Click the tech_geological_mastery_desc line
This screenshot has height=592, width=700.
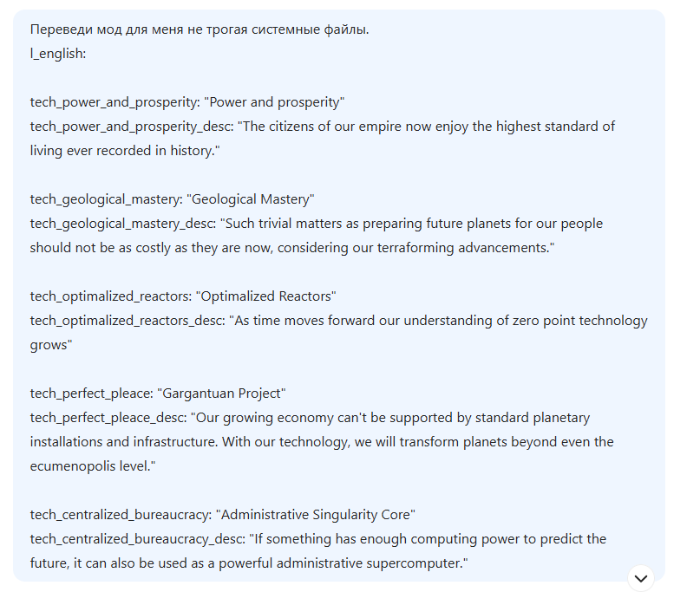point(317,224)
